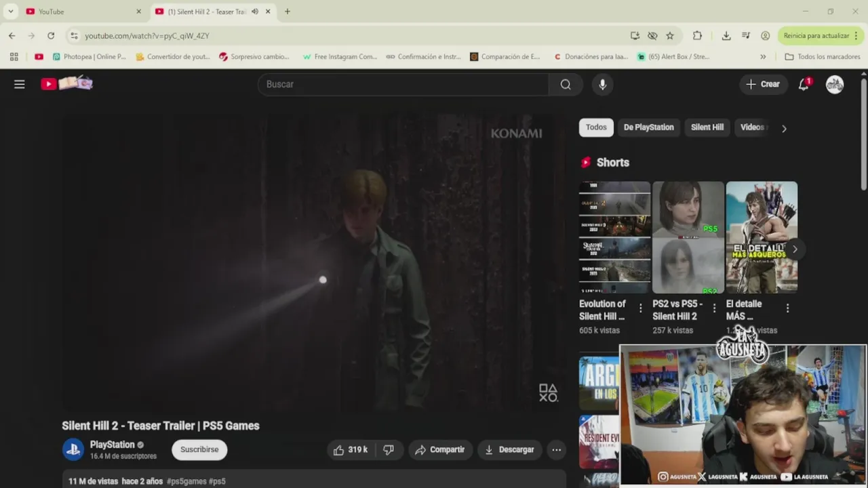
Task: Open options for El detalle MÁS short
Action: click(787, 308)
